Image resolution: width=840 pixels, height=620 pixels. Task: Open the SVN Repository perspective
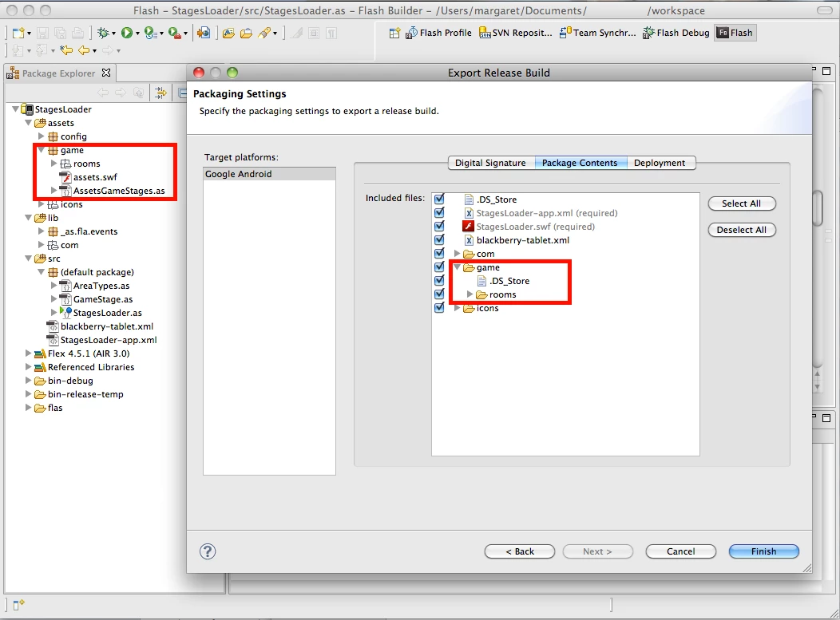pyautogui.click(x=515, y=33)
